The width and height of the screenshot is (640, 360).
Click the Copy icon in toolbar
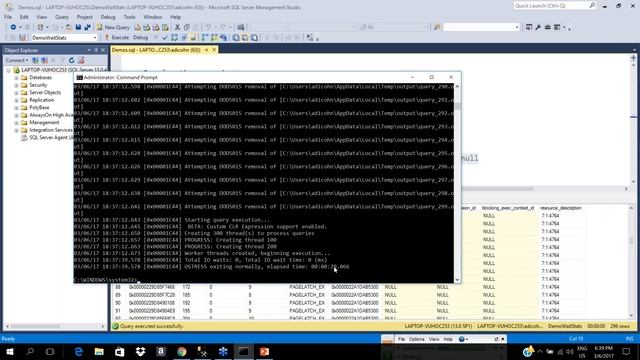[x=187, y=27]
